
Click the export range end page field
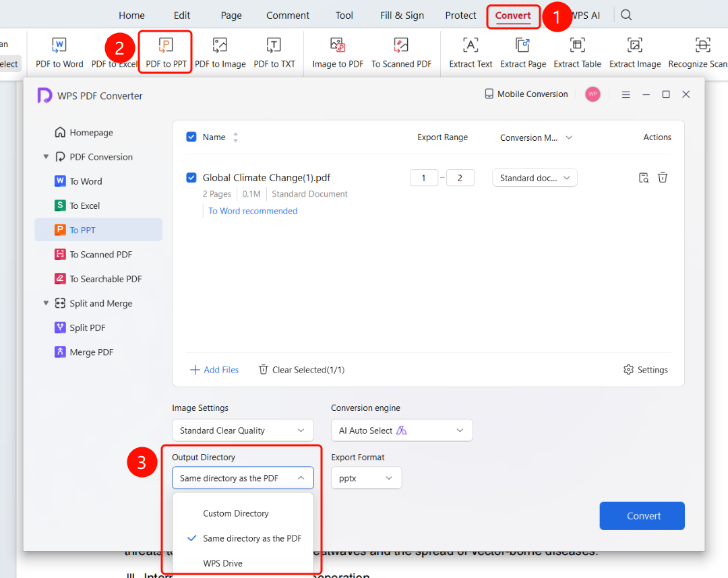click(460, 178)
